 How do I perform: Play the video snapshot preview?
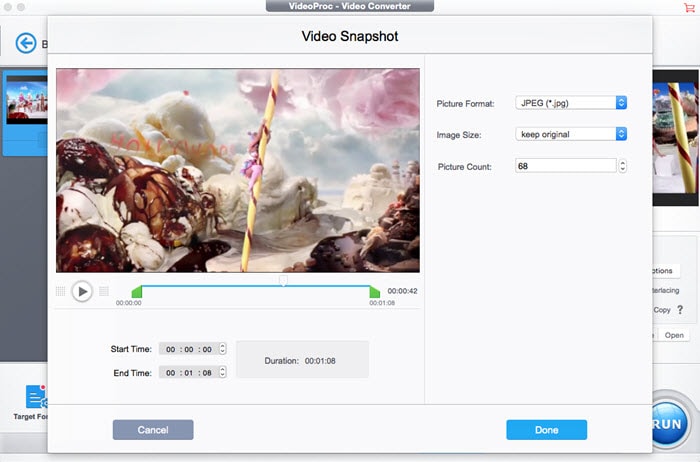click(82, 291)
